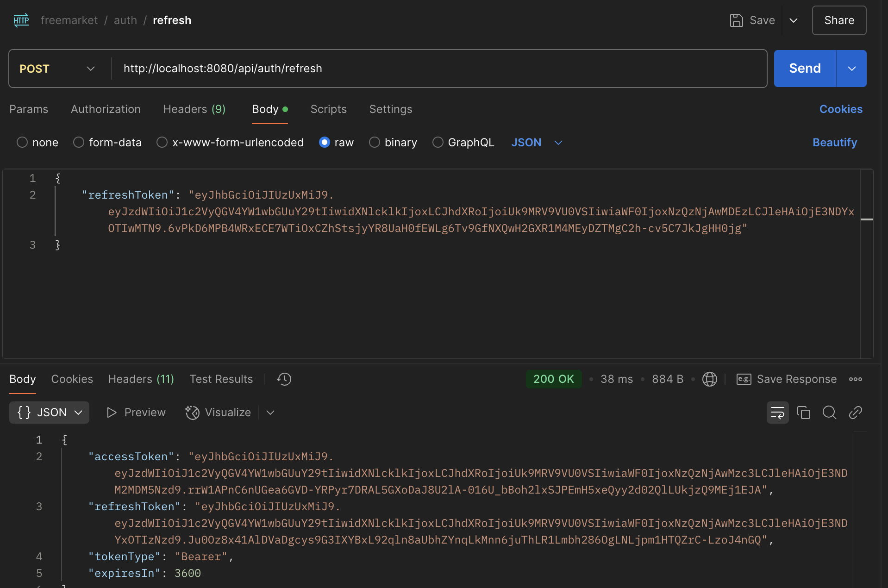This screenshot has width=888, height=588.
Task: Click the "tokenType" key in response
Action: point(125,557)
